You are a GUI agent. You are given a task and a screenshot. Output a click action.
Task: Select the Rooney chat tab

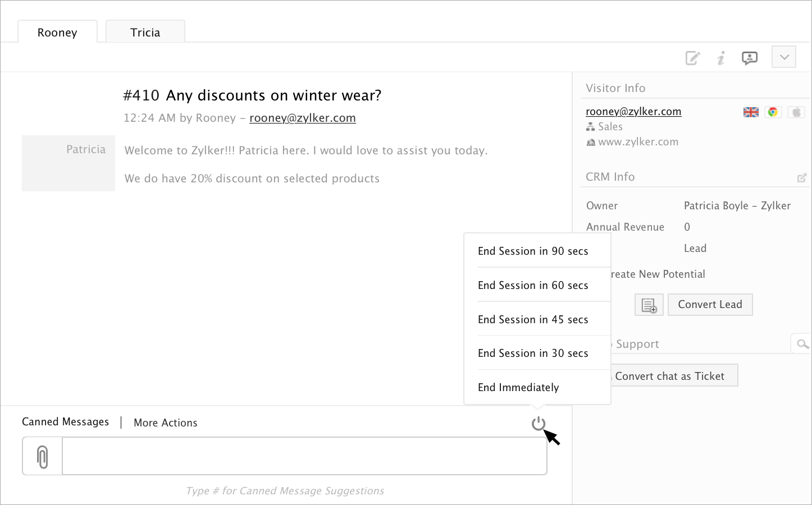point(57,33)
